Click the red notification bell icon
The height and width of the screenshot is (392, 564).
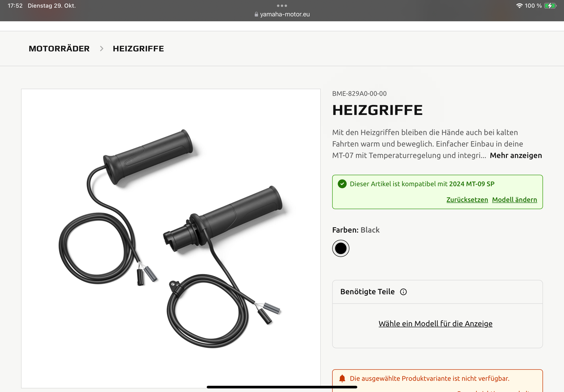[342, 379]
